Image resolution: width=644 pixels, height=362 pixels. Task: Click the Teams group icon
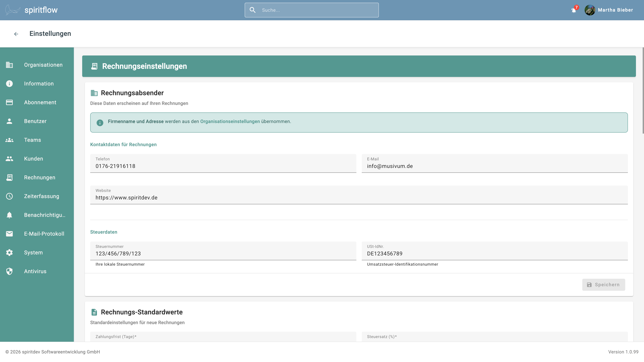[x=9, y=140]
